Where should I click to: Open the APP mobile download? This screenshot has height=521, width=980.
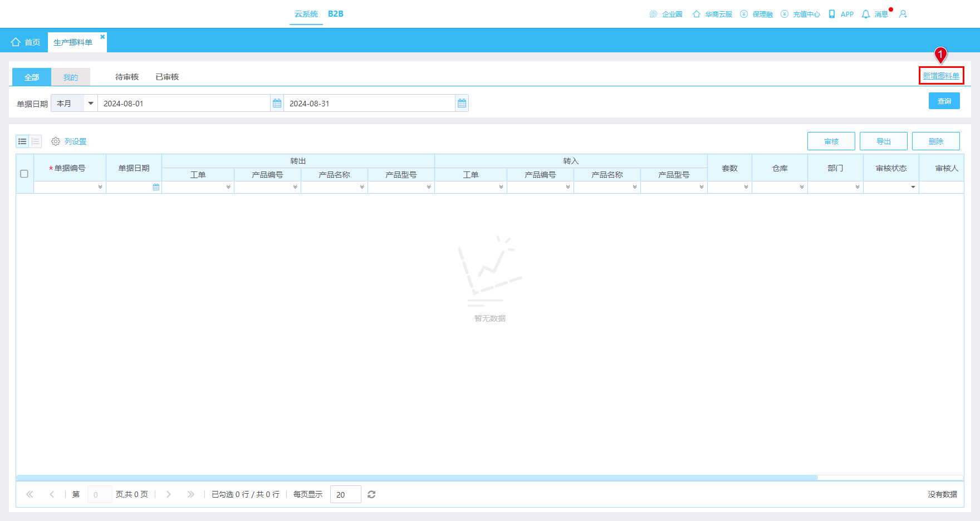(x=841, y=14)
